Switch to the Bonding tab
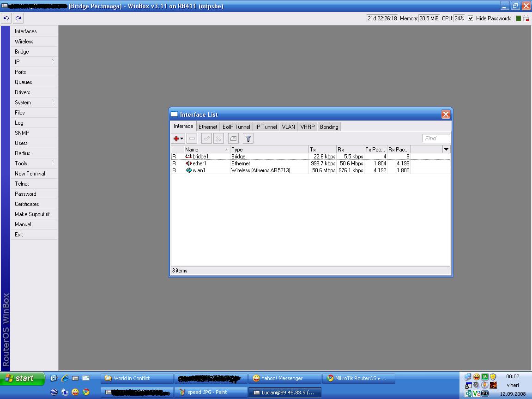Image resolution: width=532 pixels, height=399 pixels. [x=329, y=127]
